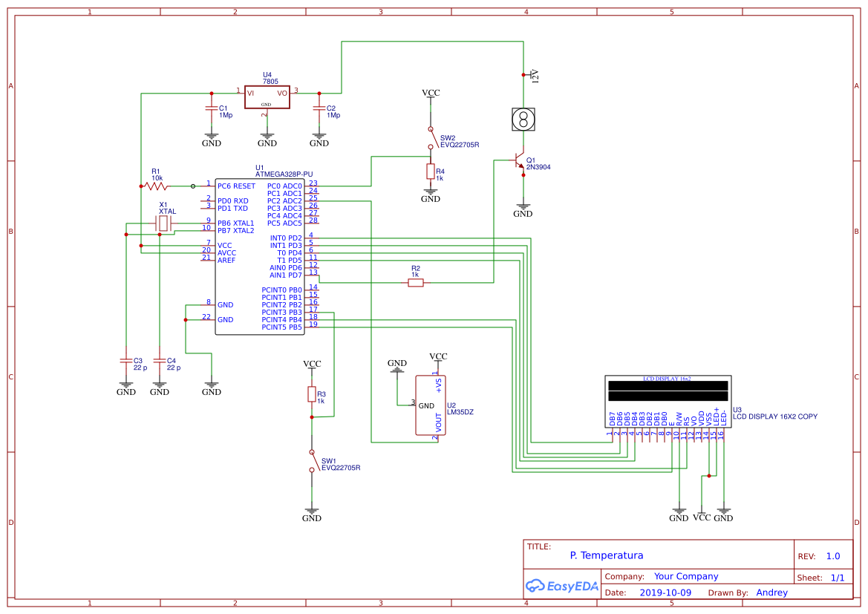Select resistor R2 1k symbol

tap(416, 283)
